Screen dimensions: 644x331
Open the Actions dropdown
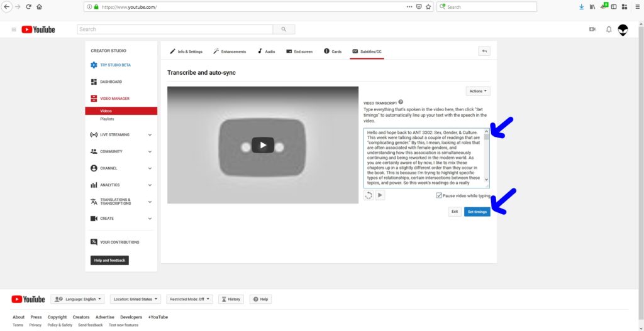click(478, 91)
